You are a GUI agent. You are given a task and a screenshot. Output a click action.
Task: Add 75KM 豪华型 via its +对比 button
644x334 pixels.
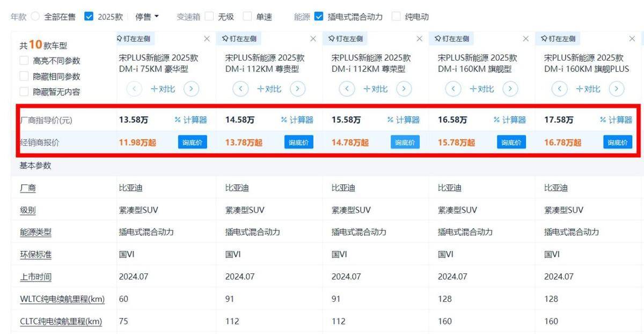[x=163, y=89]
